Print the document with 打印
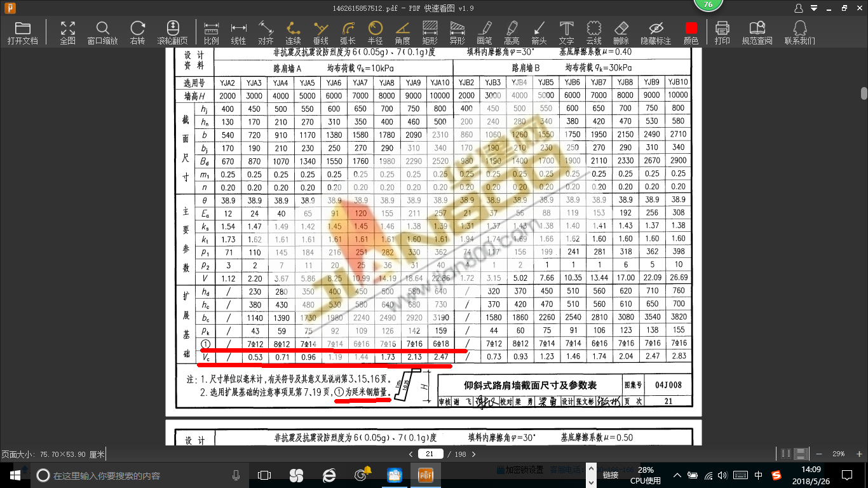 (722, 33)
